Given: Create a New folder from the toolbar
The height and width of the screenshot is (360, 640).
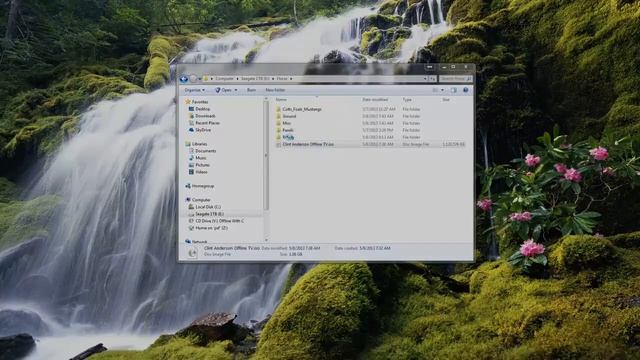Looking at the screenshot, I should pos(276,90).
